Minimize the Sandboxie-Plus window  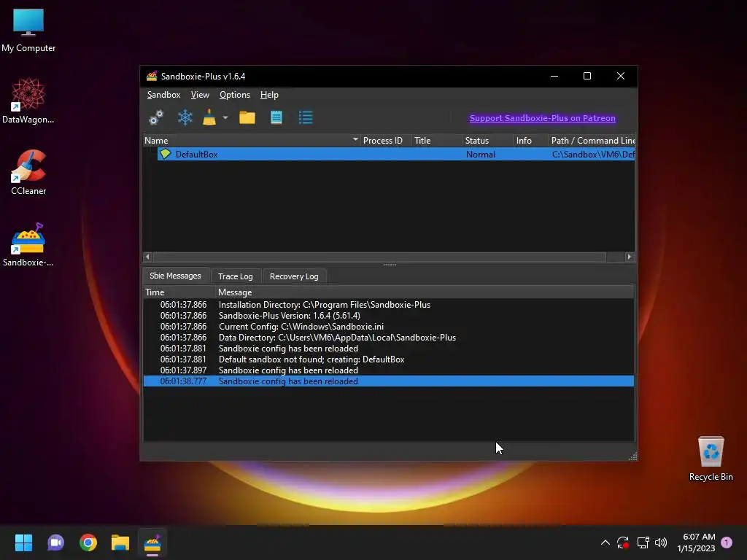pyautogui.click(x=554, y=76)
